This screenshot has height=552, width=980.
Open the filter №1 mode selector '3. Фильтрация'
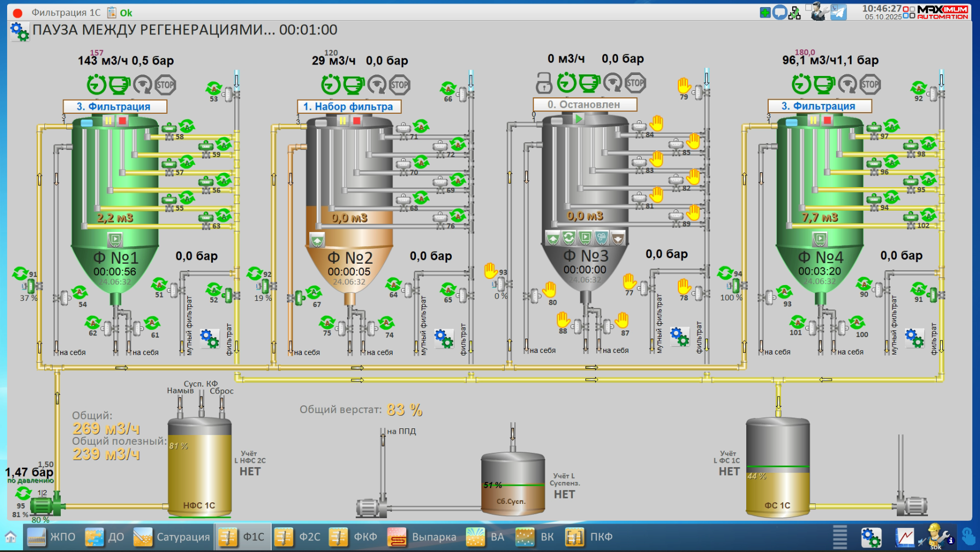pos(114,106)
